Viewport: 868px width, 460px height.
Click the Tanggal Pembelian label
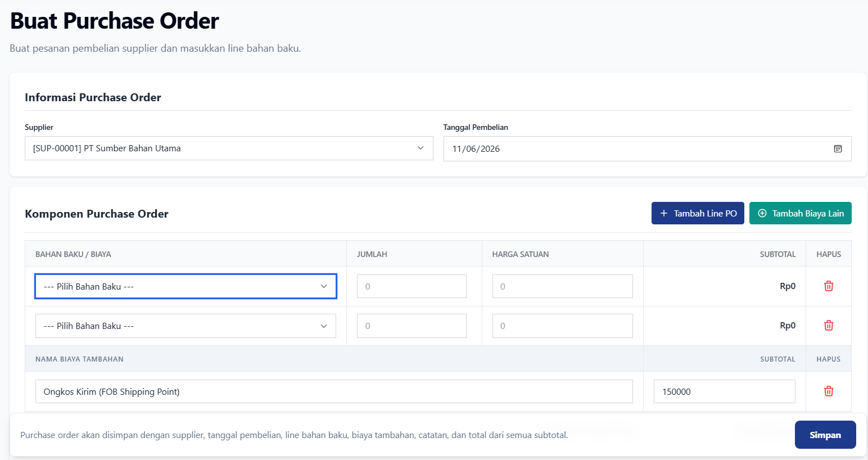pyautogui.click(x=476, y=127)
